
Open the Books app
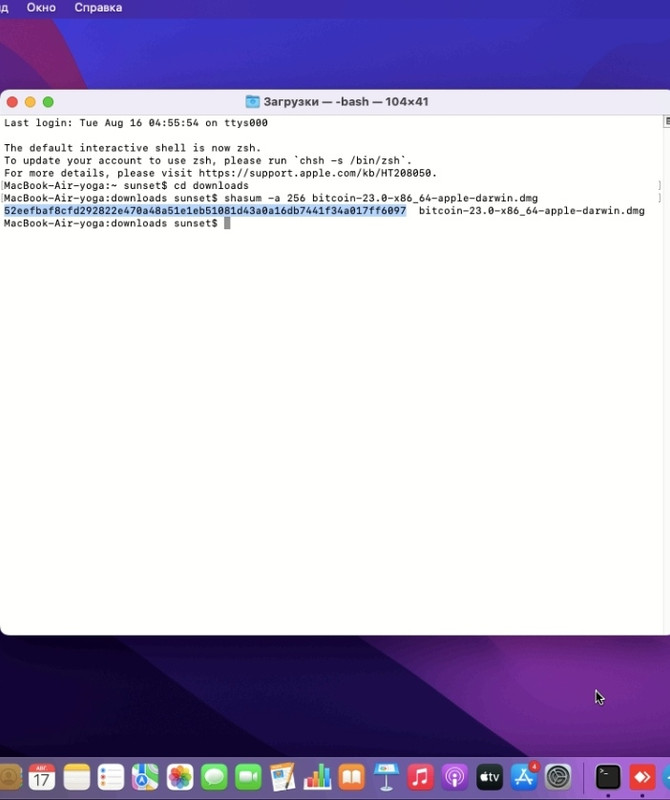coord(352,777)
